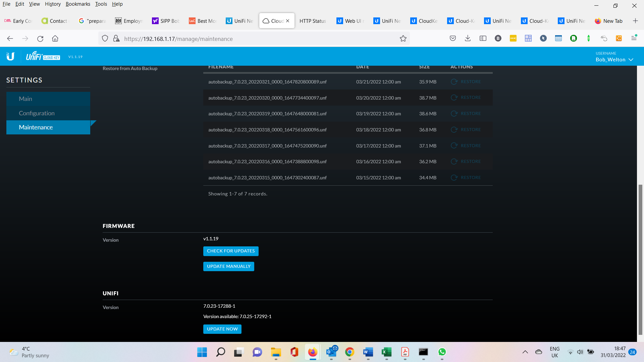Switch to HTTP Status tab
Image resolution: width=644 pixels, height=362 pixels.
click(313, 21)
